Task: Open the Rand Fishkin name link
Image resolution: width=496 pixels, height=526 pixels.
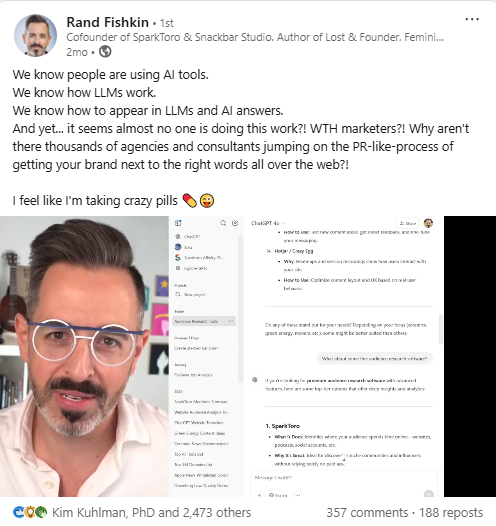Action: pyautogui.click(x=108, y=22)
